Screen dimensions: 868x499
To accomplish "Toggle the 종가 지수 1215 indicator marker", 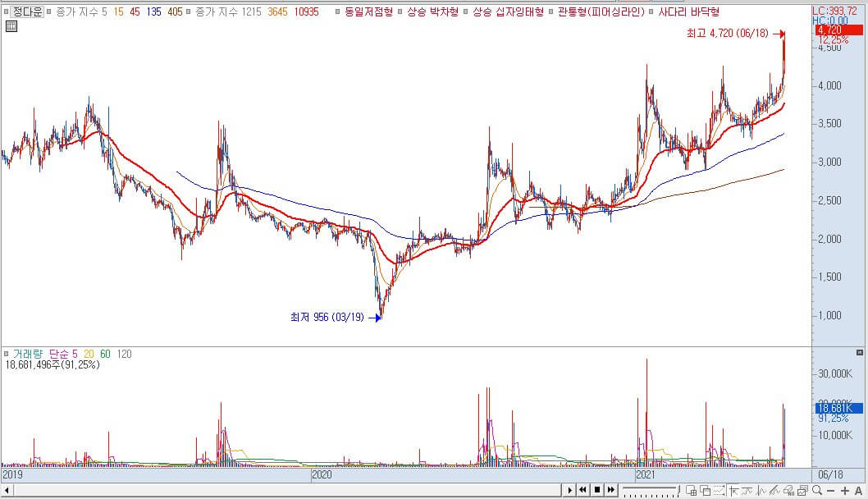I will 189,11.
